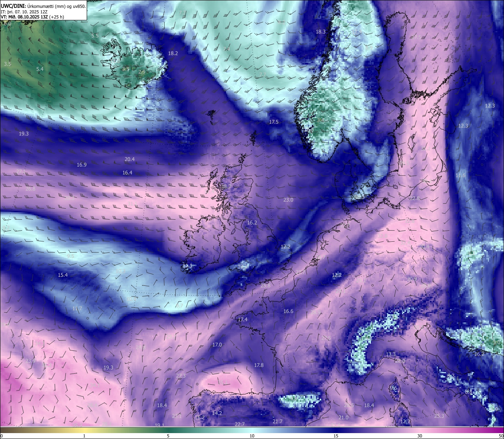Click the 17.0 value in the Bay of Biscay
504x439 pixels.
(x=217, y=345)
